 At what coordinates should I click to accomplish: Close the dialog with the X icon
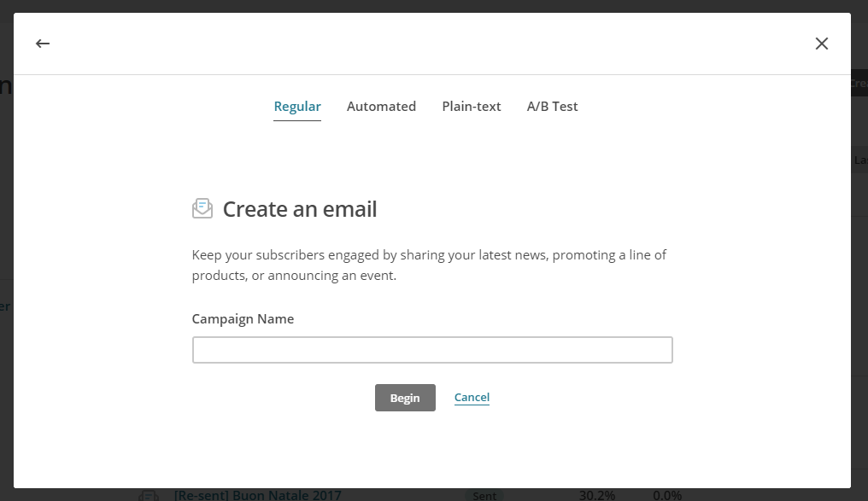coord(821,43)
